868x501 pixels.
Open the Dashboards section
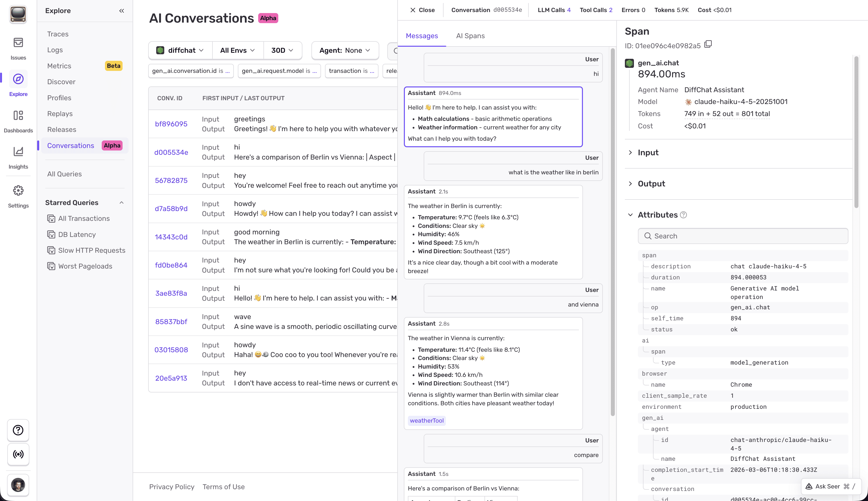pos(18,121)
